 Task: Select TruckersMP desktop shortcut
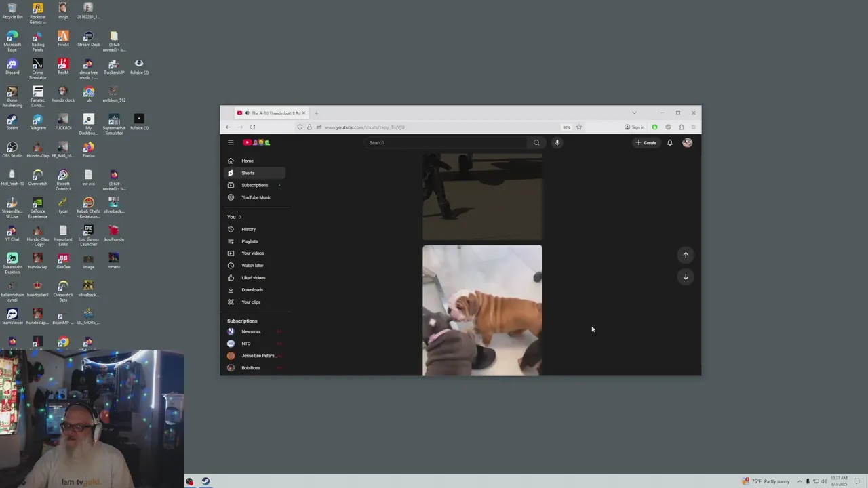(114, 66)
